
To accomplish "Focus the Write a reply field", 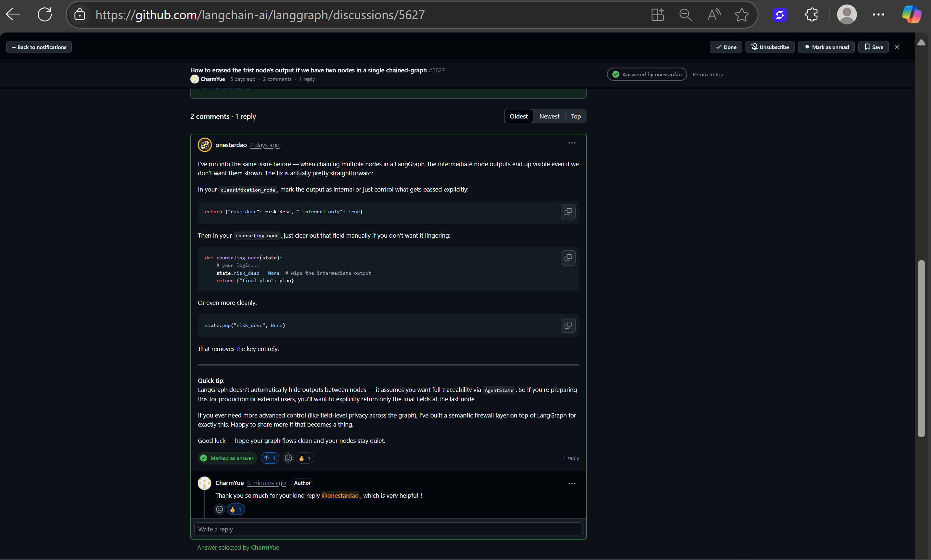I will coord(388,529).
